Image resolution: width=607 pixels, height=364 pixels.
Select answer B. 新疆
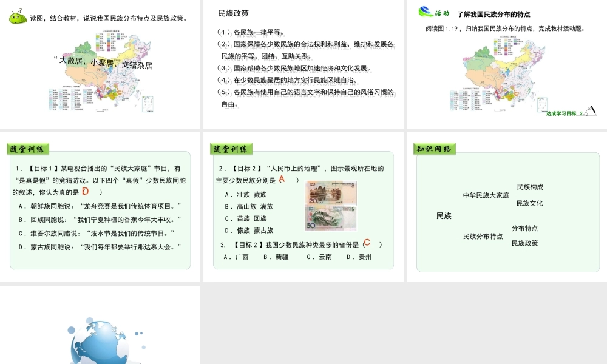coord(276,257)
